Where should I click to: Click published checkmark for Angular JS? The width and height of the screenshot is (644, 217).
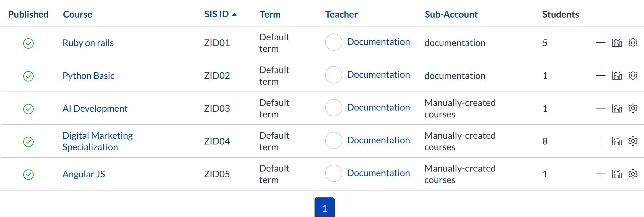pyautogui.click(x=28, y=175)
